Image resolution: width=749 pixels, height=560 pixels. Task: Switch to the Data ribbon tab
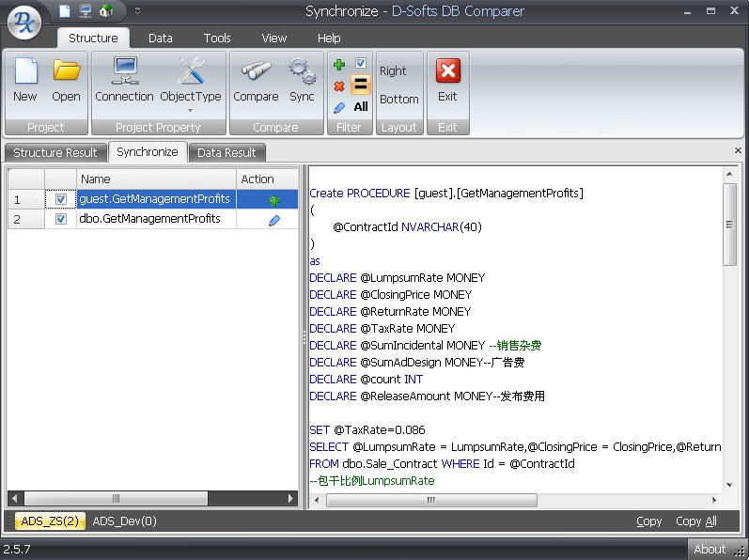click(x=161, y=38)
